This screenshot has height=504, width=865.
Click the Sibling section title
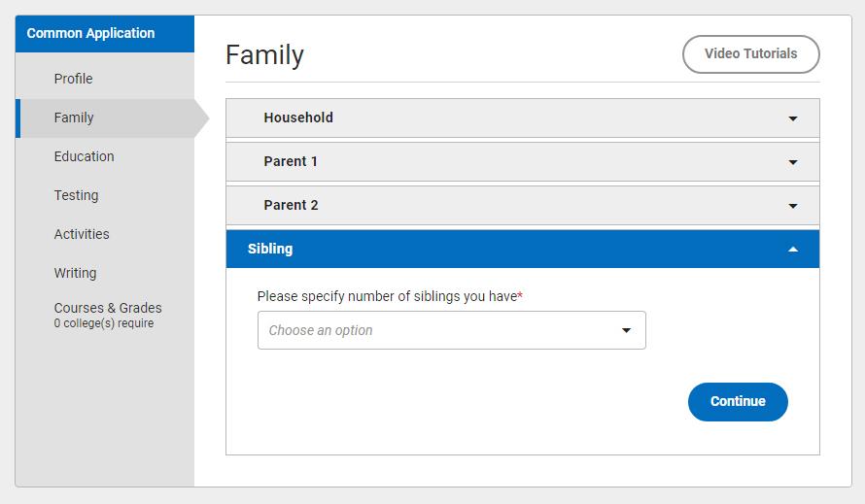[x=270, y=249]
